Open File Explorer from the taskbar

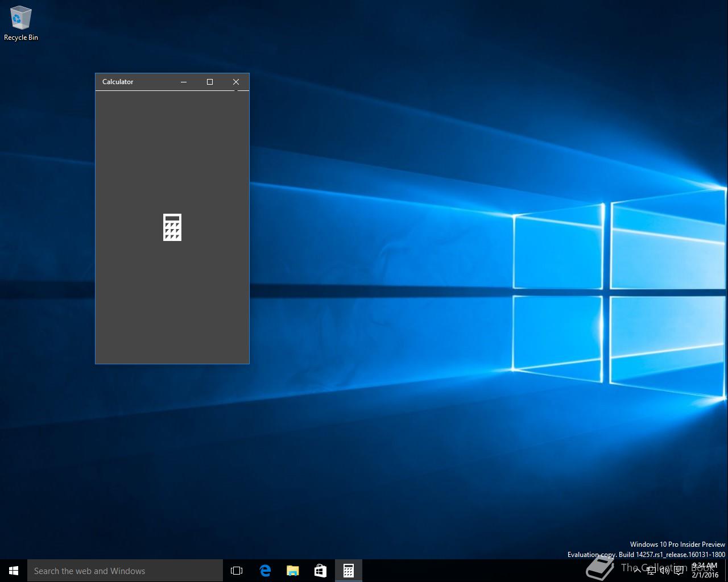coord(293,571)
